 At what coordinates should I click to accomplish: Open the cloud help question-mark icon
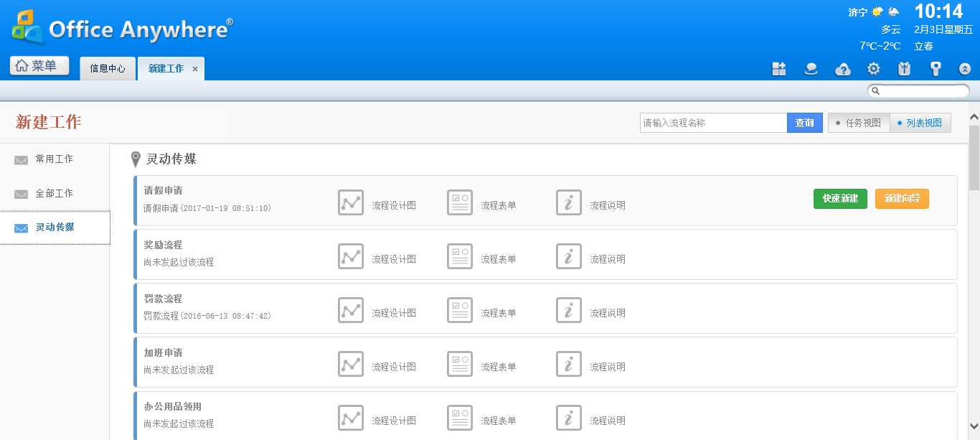click(x=843, y=69)
